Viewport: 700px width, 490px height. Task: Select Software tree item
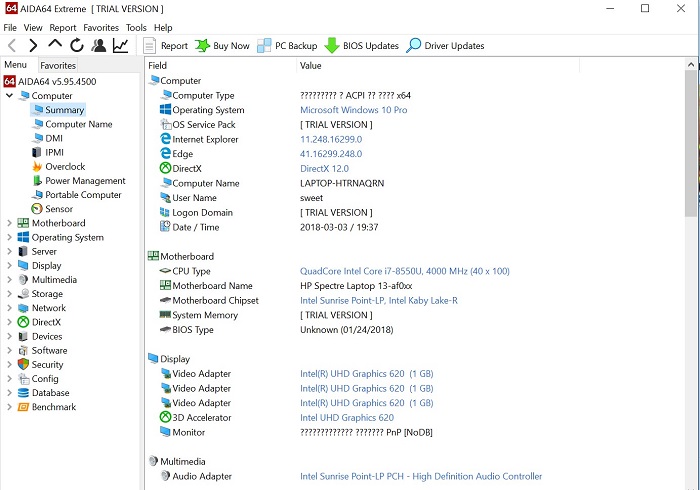[42, 350]
